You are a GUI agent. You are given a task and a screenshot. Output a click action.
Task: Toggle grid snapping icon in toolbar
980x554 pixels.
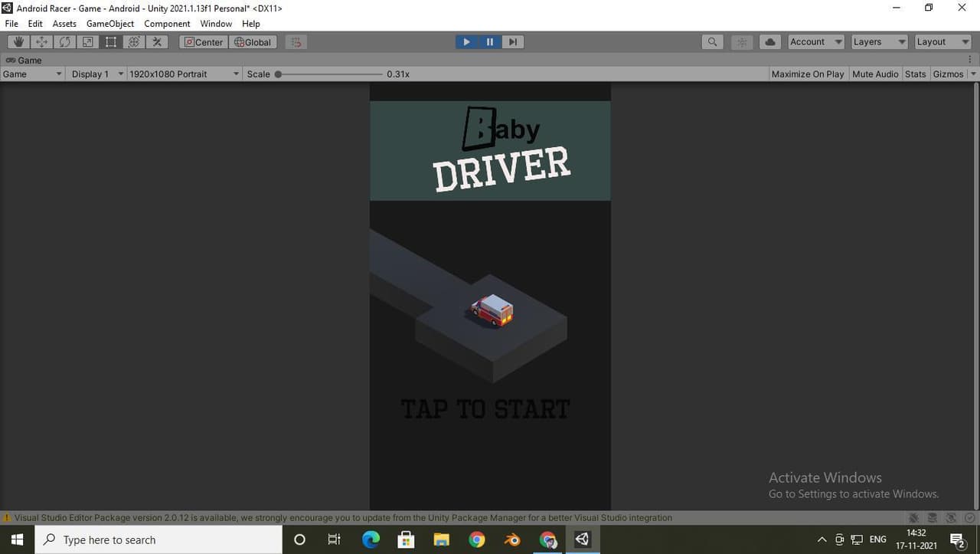coord(296,42)
